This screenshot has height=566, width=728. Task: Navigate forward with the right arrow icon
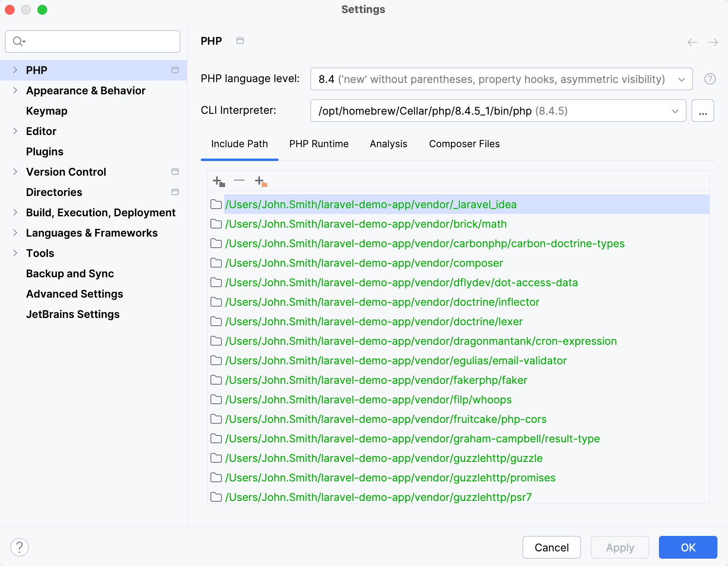[713, 42]
